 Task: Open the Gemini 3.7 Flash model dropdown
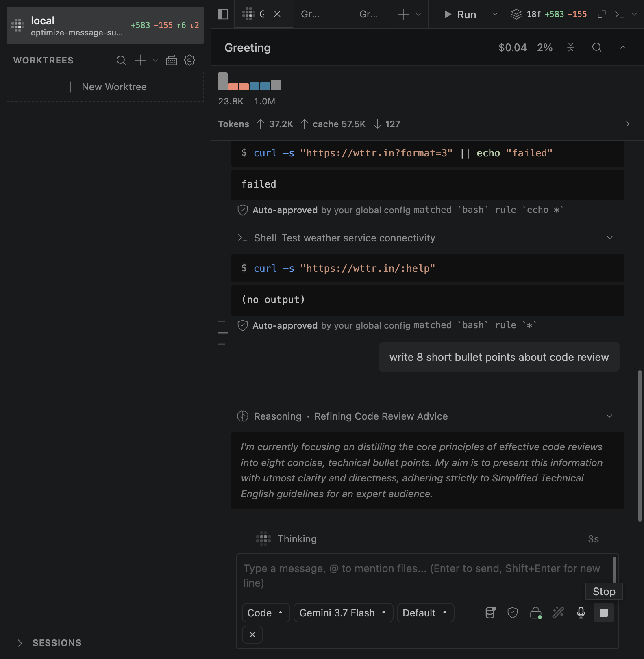click(x=343, y=613)
